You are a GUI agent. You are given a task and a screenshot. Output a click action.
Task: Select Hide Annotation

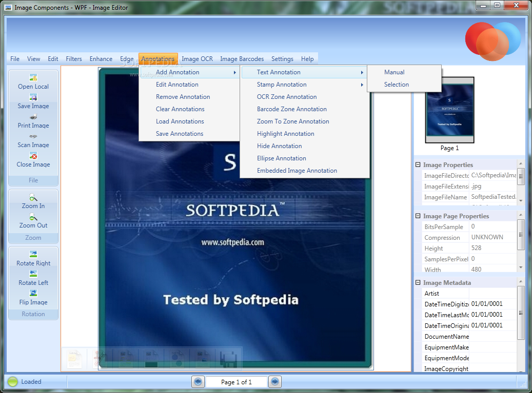[x=304, y=146]
